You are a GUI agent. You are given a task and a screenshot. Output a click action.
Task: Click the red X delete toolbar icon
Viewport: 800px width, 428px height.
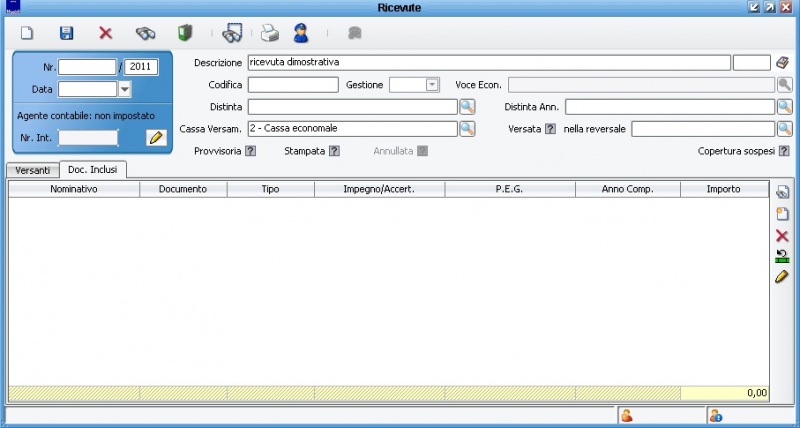tap(105, 33)
